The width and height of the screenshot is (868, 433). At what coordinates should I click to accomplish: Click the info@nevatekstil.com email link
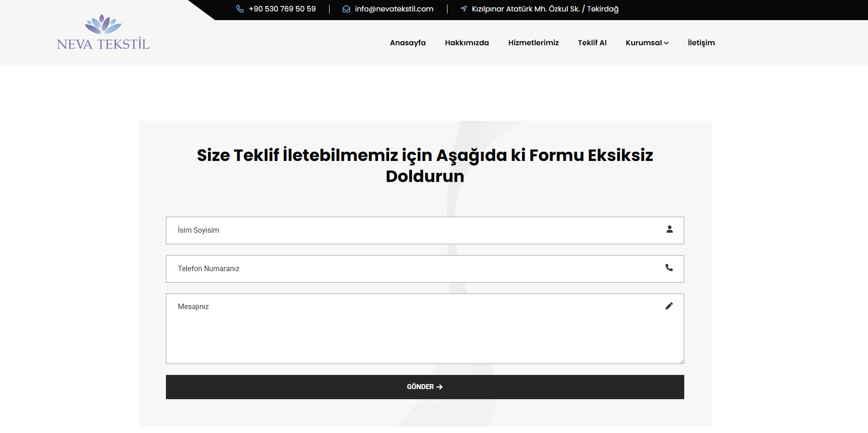click(394, 9)
